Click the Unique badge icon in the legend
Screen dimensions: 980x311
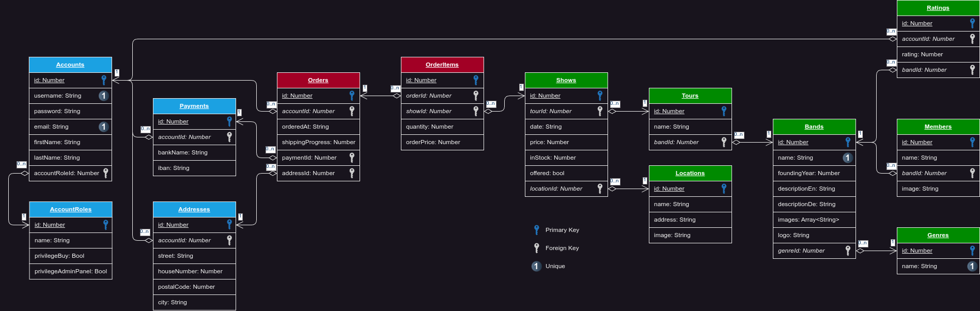click(x=536, y=266)
